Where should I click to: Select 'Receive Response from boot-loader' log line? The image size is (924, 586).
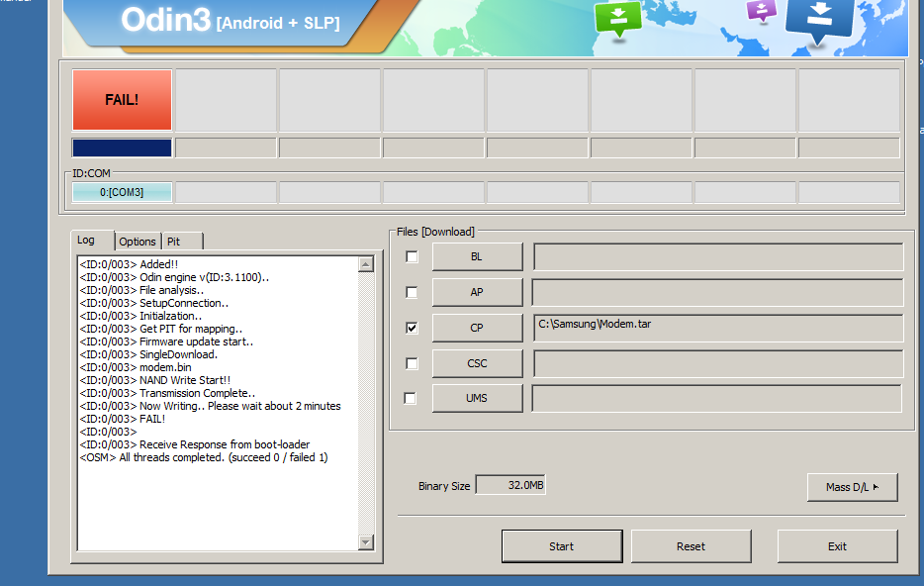195,445
